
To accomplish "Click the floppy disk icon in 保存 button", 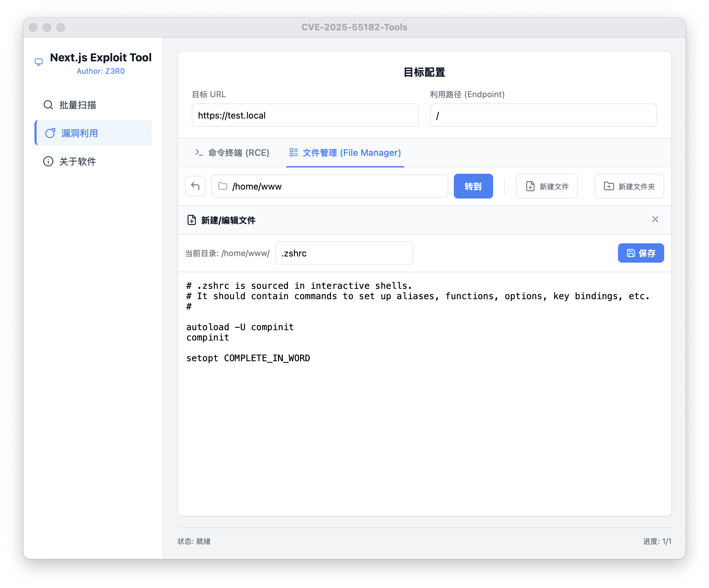I will 631,253.
